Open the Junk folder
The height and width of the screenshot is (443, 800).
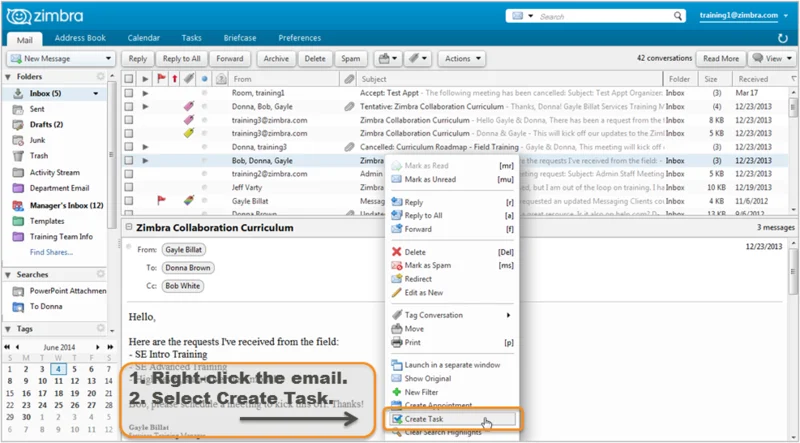coord(38,140)
